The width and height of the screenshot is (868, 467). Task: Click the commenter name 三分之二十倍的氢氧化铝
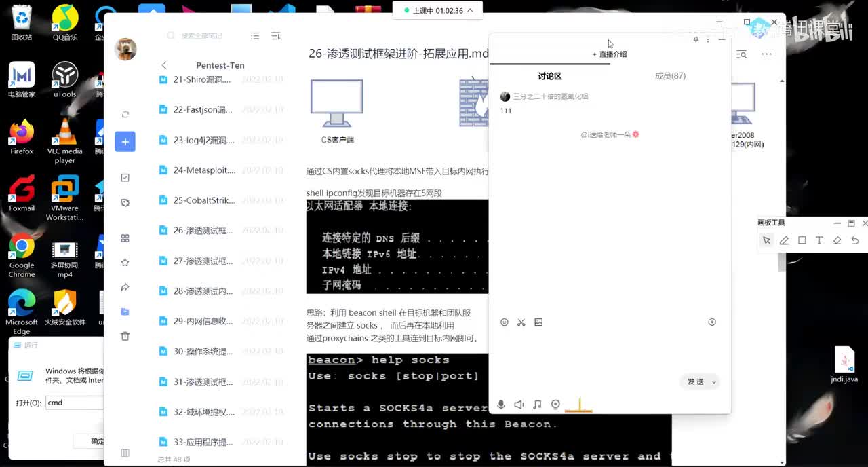coord(551,96)
